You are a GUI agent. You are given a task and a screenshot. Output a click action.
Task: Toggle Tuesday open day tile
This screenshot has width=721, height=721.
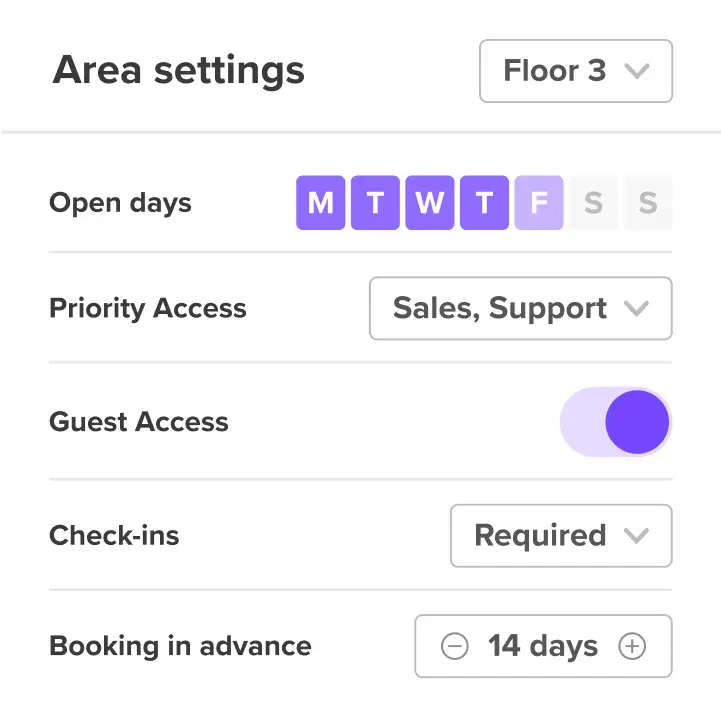(x=375, y=202)
